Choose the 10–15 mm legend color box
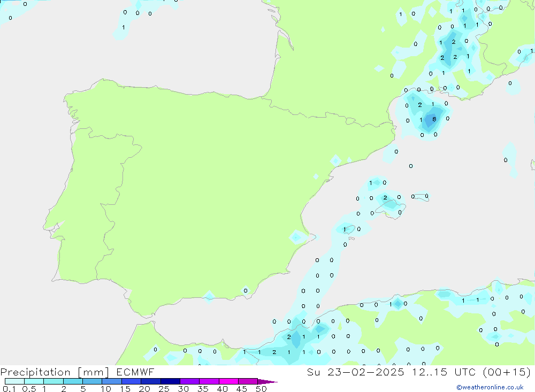The image size is (535, 392). click(x=112, y=381)
